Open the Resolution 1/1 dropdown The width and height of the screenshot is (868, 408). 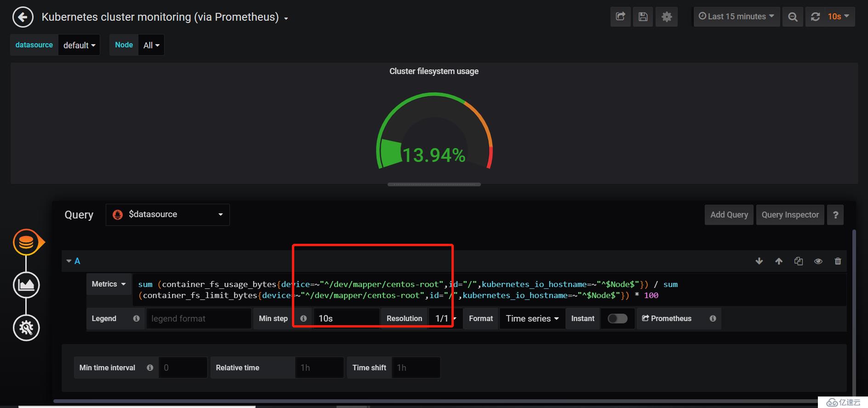(445, 318)
